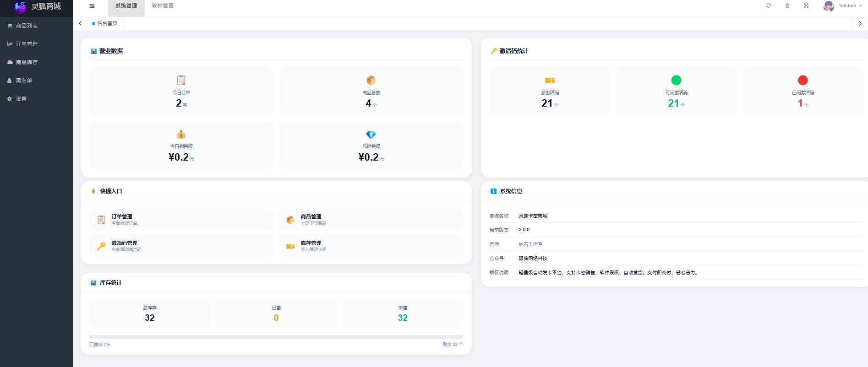Open the 订单管理 quick entry card
The image size is (868, 367).
pyautogui.click(x=181, y=220)
